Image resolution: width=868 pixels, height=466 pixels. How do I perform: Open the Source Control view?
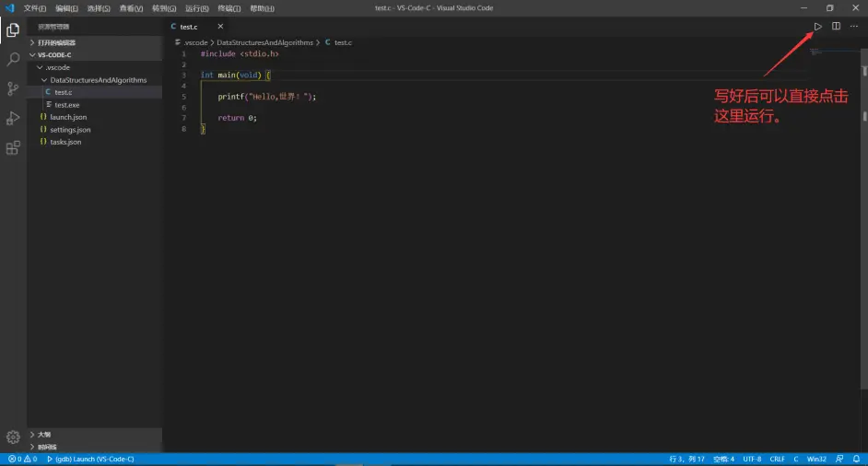pyautogui.click(x=13, y=88)
